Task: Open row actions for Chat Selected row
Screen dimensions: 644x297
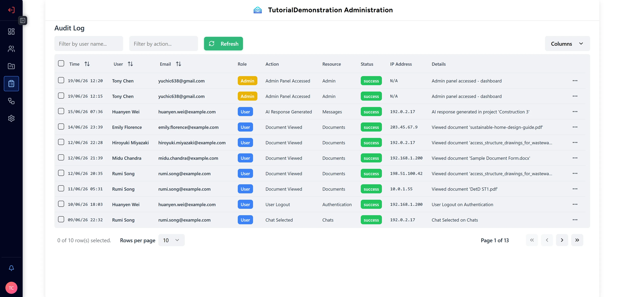Action: (575, 220)
